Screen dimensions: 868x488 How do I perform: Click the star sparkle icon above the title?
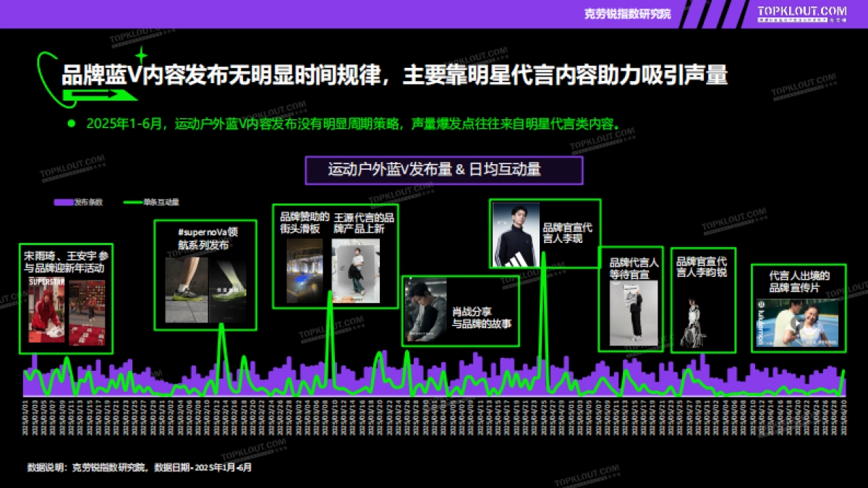140,55
